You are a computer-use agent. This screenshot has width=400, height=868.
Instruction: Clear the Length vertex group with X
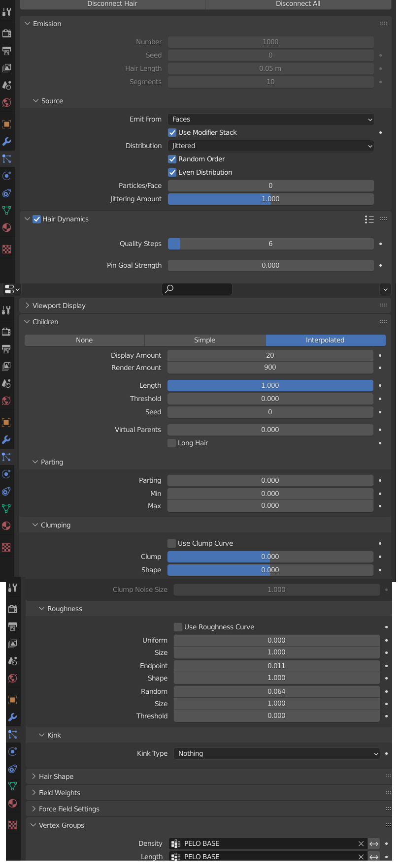click(361, 857)
